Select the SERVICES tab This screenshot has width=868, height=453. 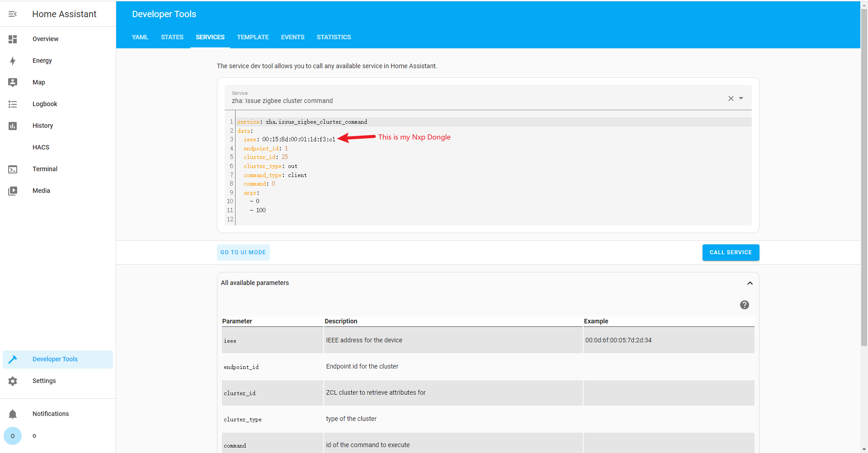point(210,37)
